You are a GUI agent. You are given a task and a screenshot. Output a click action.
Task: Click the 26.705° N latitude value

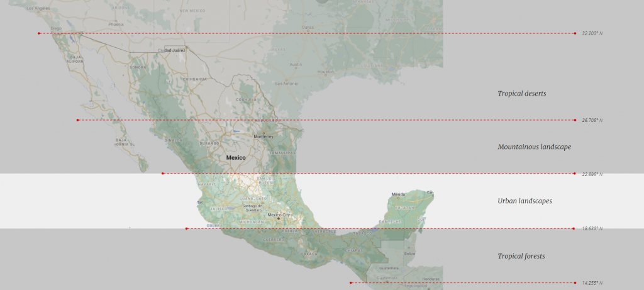click(x=592, y=120)
